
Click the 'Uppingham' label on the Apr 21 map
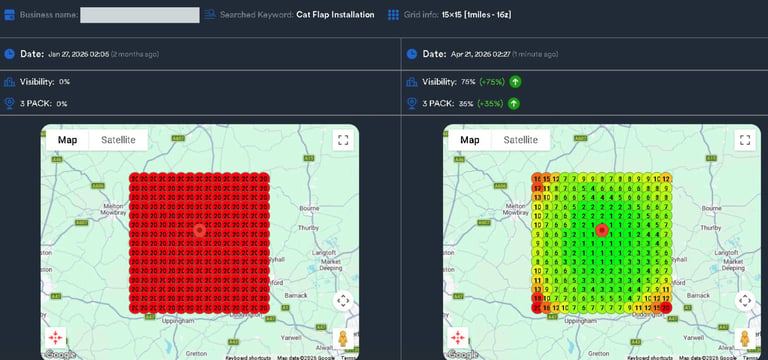(x=581, y=321)
